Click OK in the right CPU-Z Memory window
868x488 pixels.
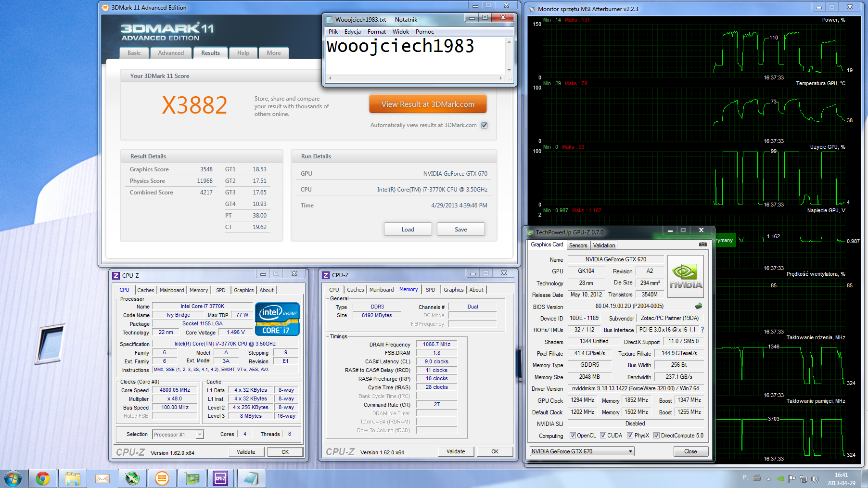click(x=495, y=451)
